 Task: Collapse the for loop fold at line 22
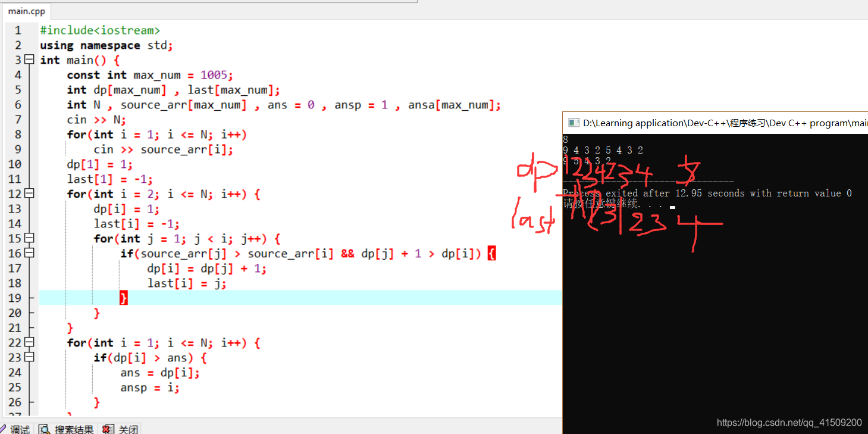(x=30, y=342)
